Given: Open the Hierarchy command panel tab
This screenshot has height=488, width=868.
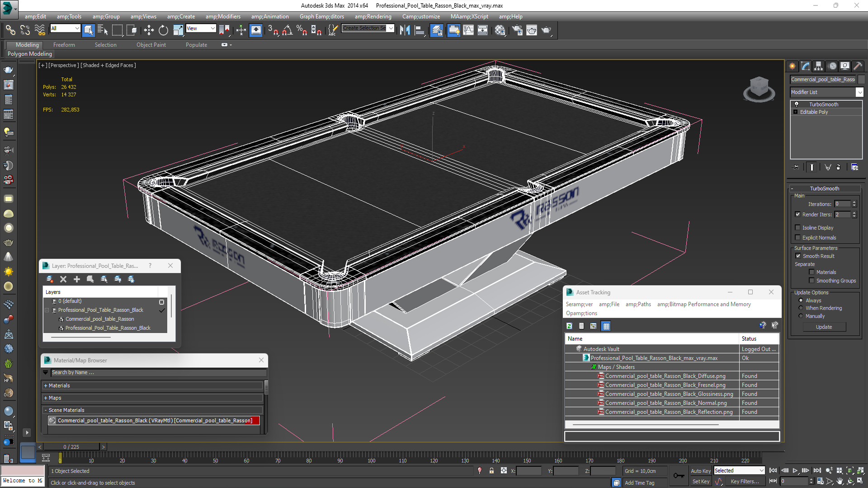Looking at the screenshot, I should pyautogui.click(x=818, y=66).
